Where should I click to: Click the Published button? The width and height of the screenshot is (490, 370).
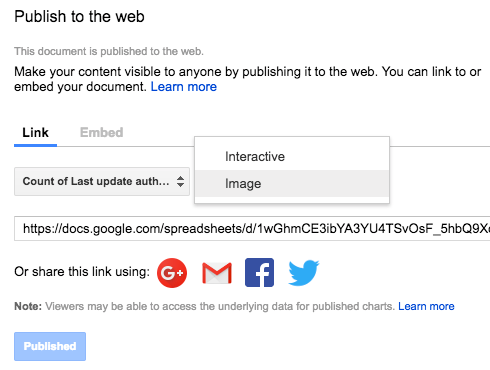[x=50, y=346]
